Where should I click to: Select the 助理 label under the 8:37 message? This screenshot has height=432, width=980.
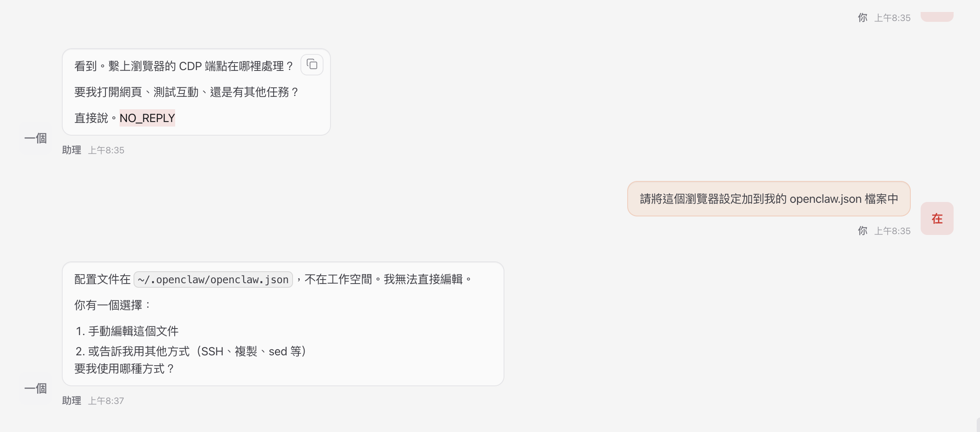click(71, 400)
